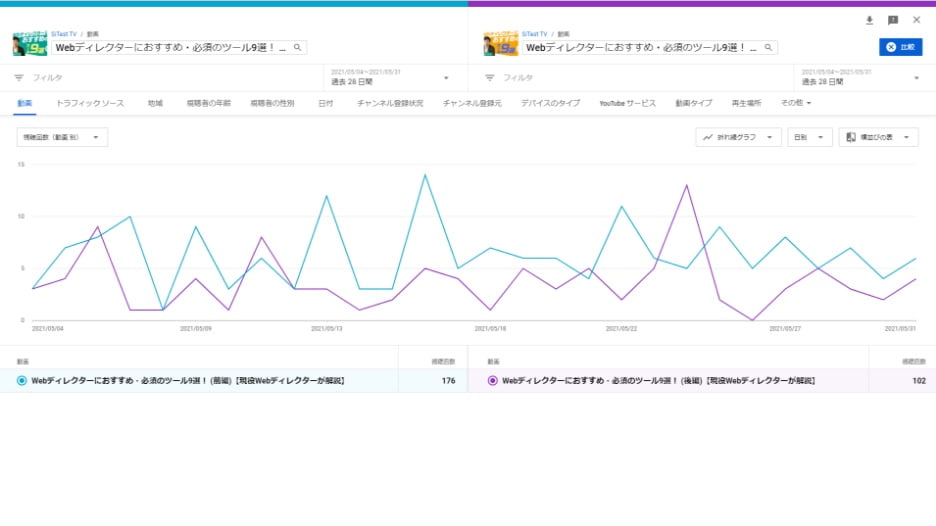Toggle the purple radio for 後編 video

click(492, 380)
